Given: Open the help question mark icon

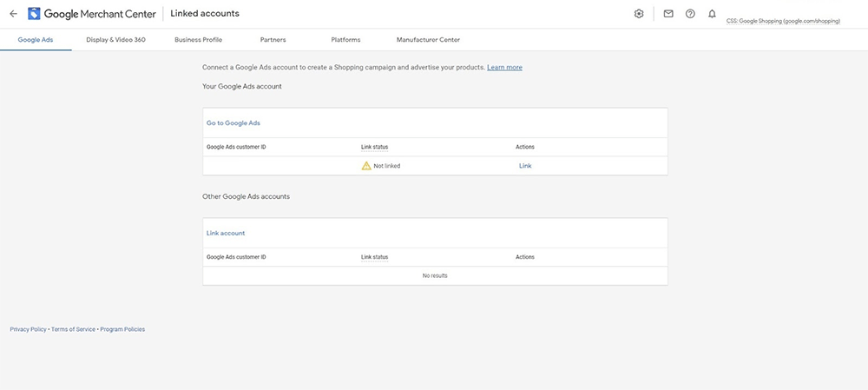Looking at the screenshot, I should coord(690,14).
